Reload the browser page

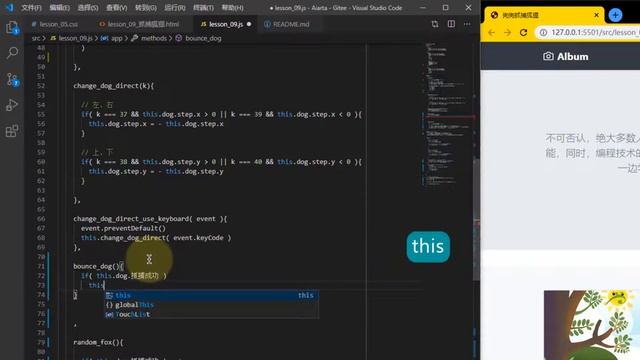[523, 33]
